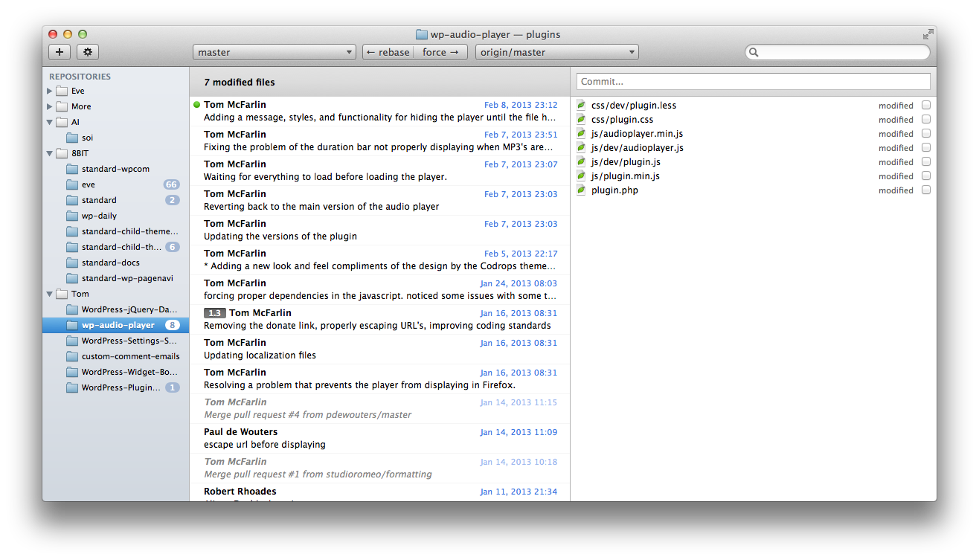Toggle fullscreen with the arrows icon

(928, 34)
